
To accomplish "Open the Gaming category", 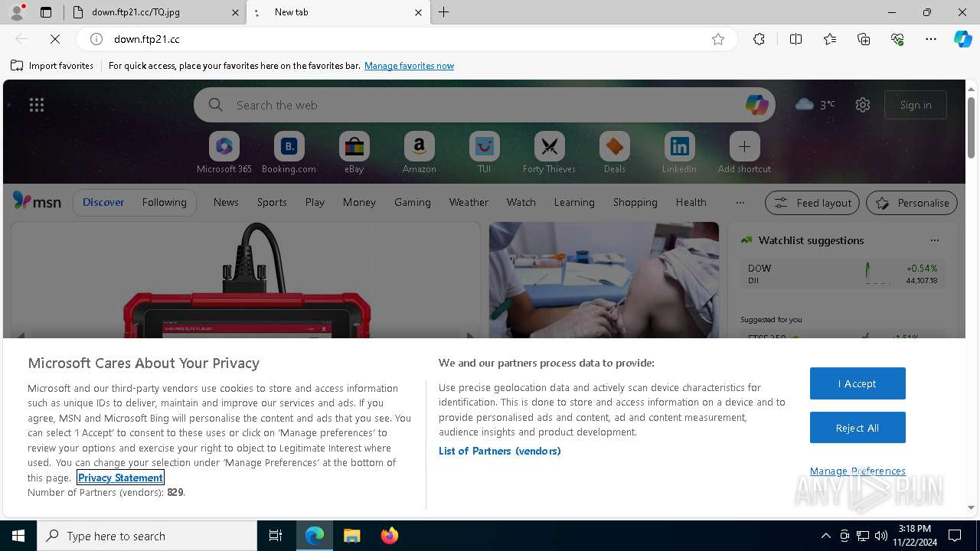I will click(x=412, y=202).
